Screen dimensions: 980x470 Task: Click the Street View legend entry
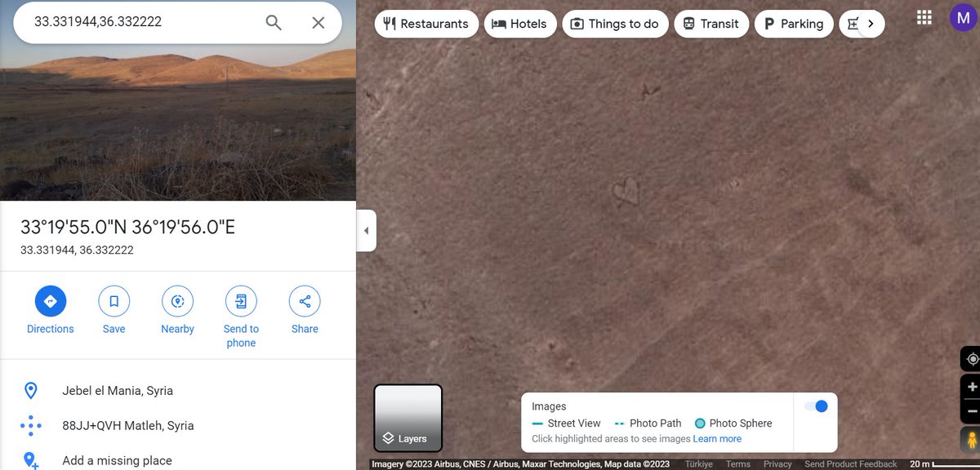tap(566, 423)
